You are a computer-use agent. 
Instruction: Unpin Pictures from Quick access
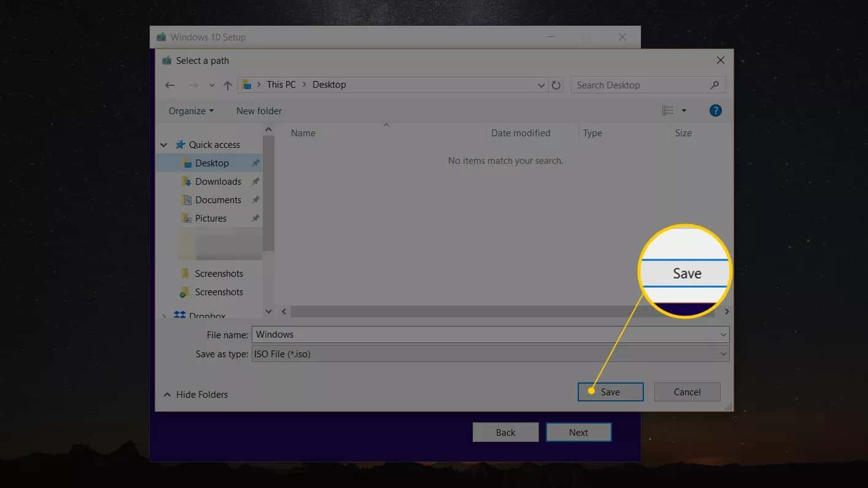[255, 218]
